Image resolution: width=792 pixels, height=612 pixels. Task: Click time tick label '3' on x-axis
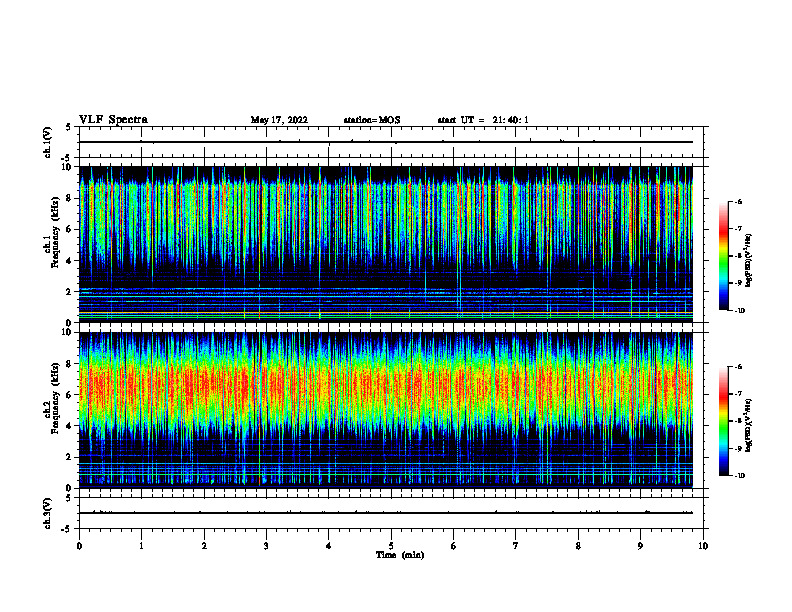pos(266,546)
